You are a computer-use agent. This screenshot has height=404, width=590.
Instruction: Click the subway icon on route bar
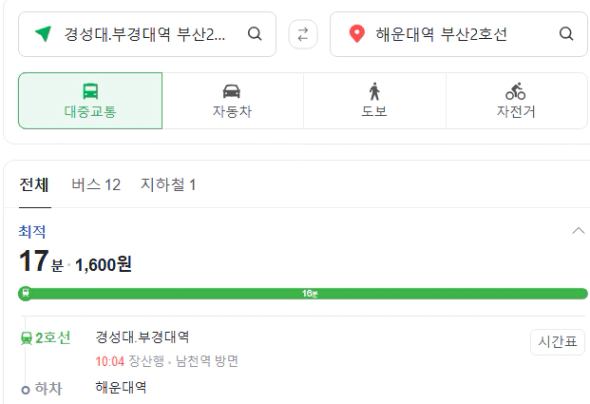[x=26, y=293]
